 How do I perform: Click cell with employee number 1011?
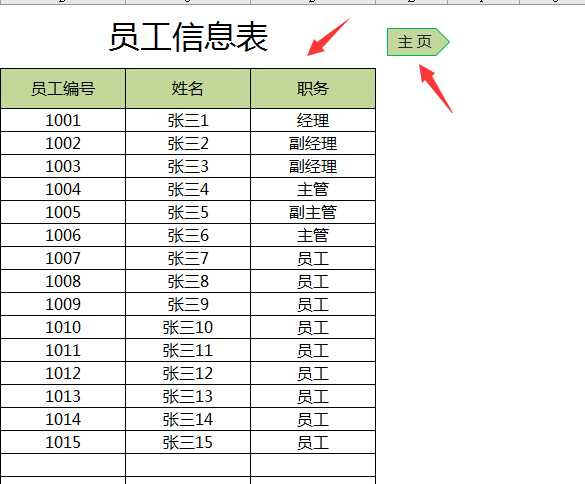pyautogui.click(x=63, y=350)
